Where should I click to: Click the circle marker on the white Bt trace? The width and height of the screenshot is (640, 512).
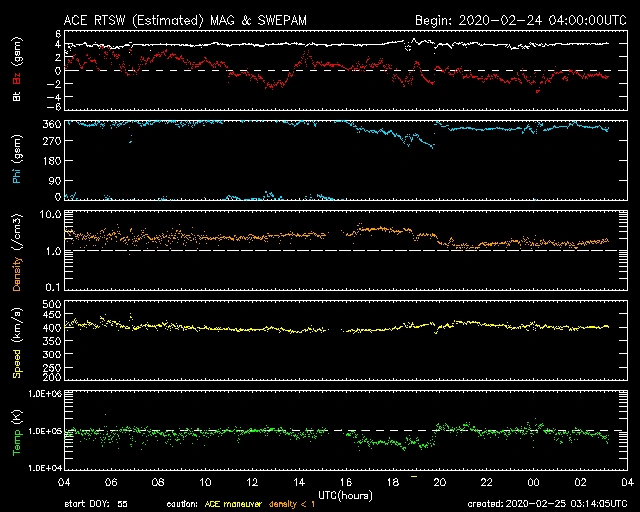pyautogui.click(x=409, y=46)
